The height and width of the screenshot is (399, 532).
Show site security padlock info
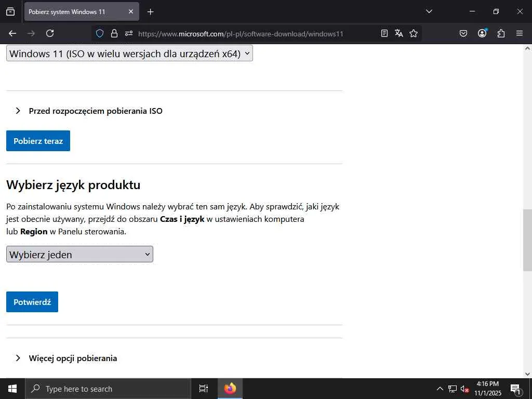point(114,33)
